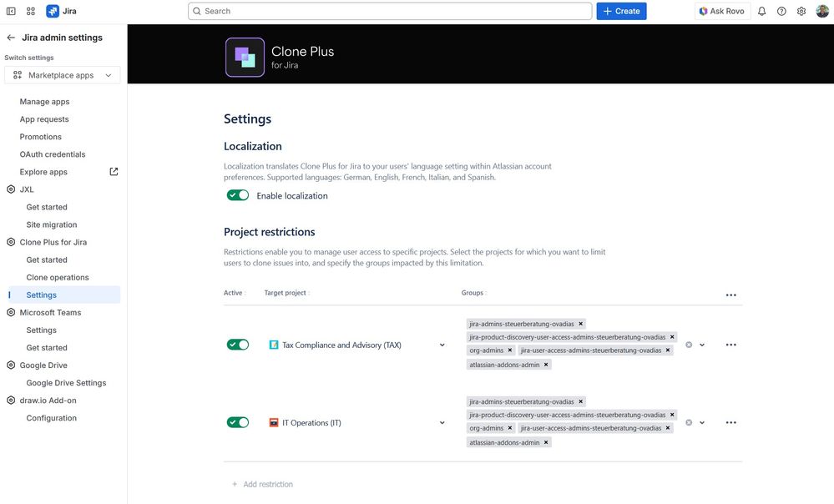Open draw.io Configuration item
The image size is (834, 504).
tap(52, 418)
